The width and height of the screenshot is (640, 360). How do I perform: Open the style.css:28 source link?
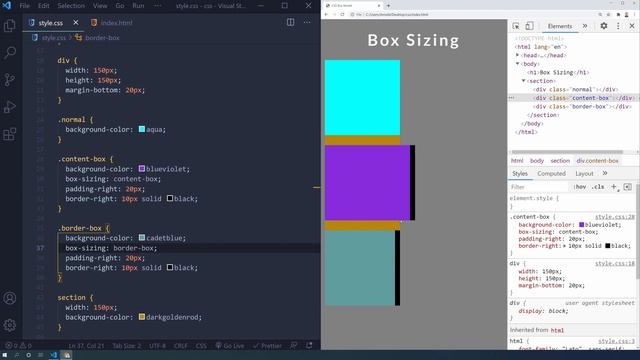tap(615, 217)
